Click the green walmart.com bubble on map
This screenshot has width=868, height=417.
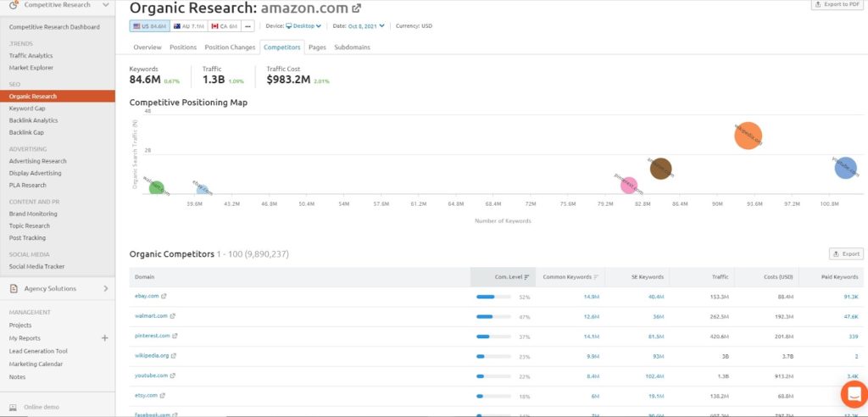(x=157, y=187)
